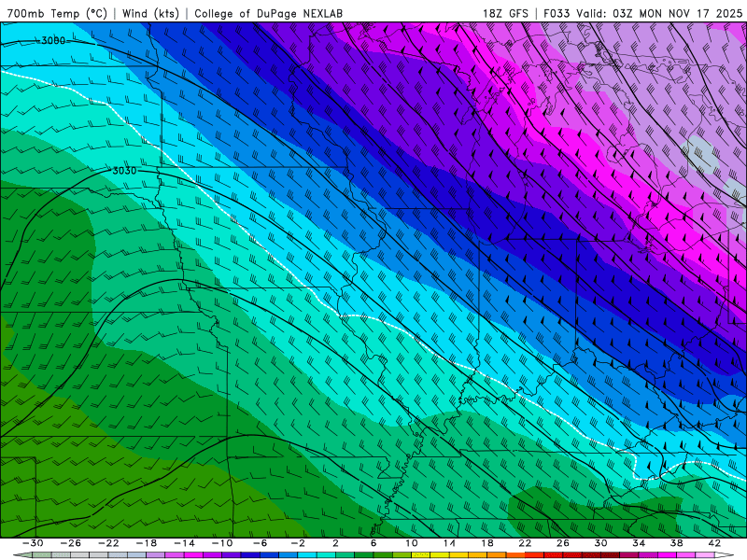Select the 34 temperature scale label
Viewport: 747px width, 560px height.
point(639,543)
